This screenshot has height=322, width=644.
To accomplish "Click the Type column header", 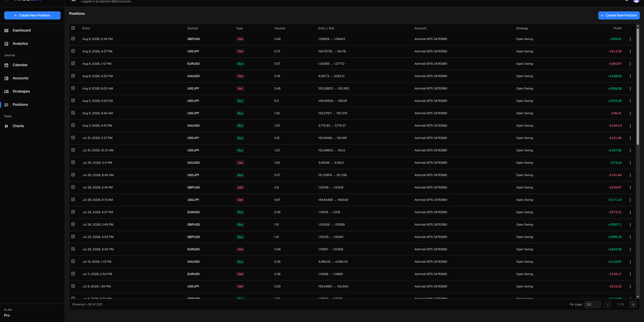I will point(239,29).
